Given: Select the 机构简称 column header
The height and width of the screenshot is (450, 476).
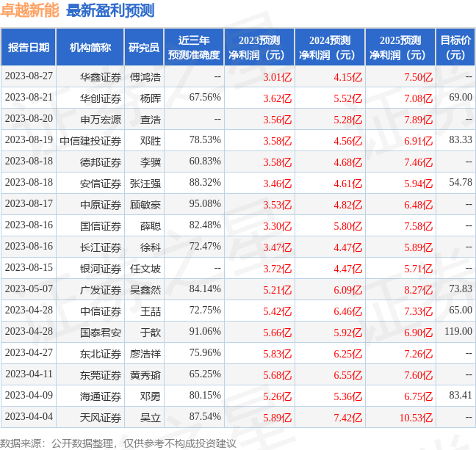Looking at the screenshot, I should point(90,47).
